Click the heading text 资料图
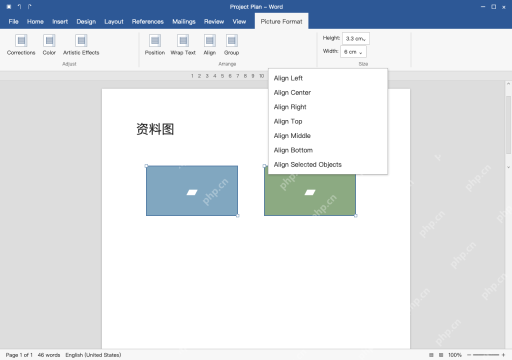512x360 pixels. [x=155, y=129]
